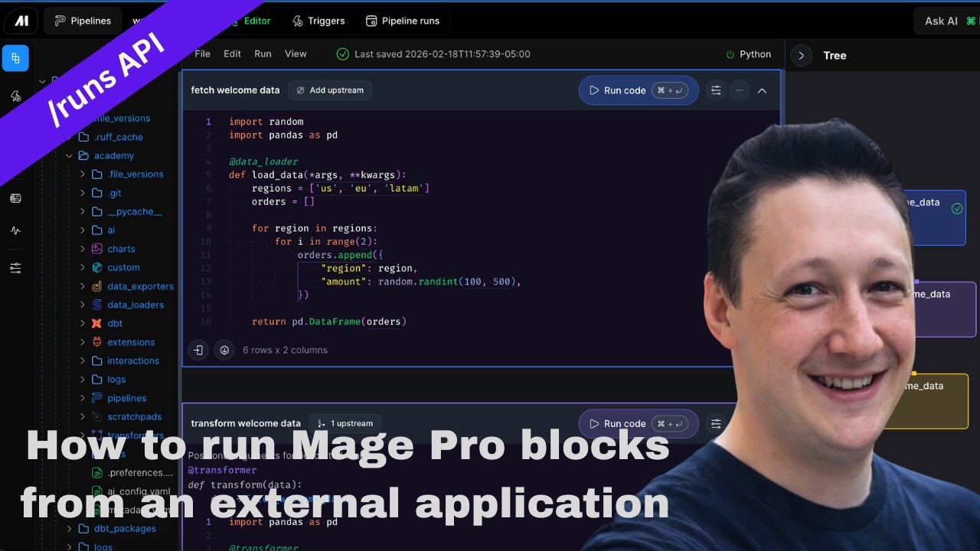Switch to the Pipeline runs tab
Viewport: 980px width, 551px height.
point(403,21)
